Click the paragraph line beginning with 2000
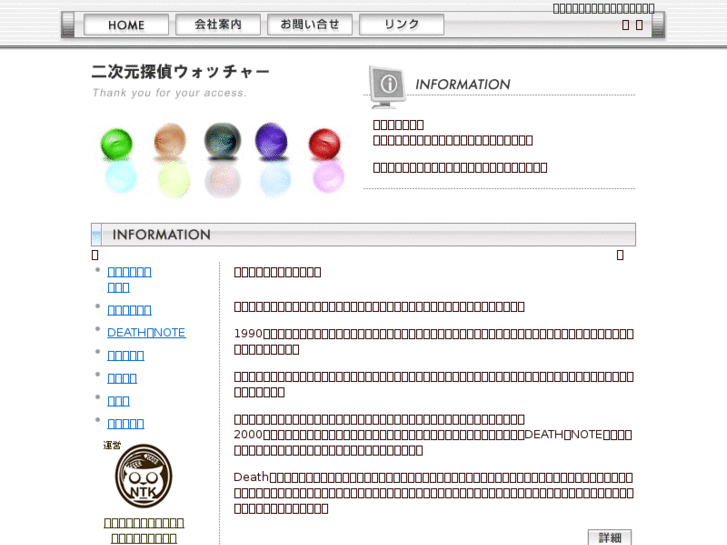The height and width of the screenshot is (545, 727). pos(433,435)
